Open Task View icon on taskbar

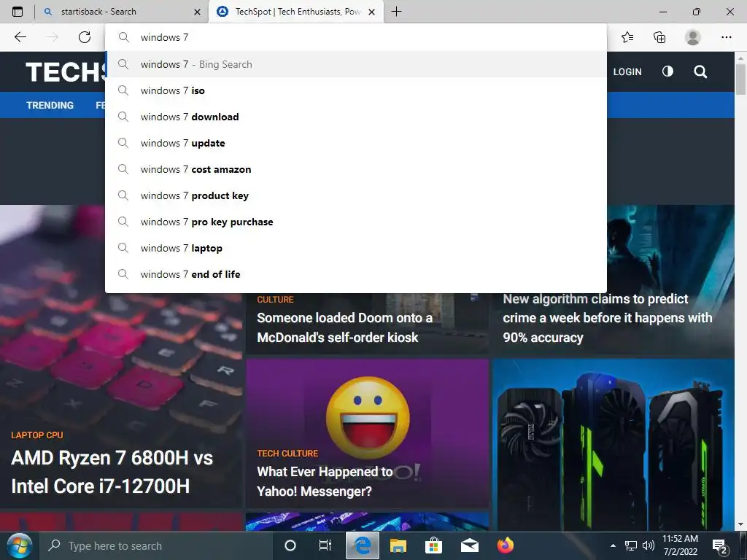coord(325,545)
